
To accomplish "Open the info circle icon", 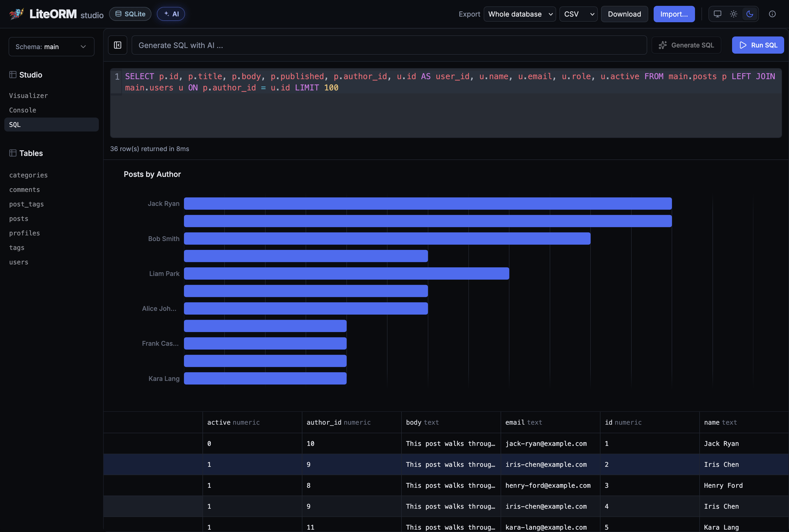I will (x=773, y=14).
